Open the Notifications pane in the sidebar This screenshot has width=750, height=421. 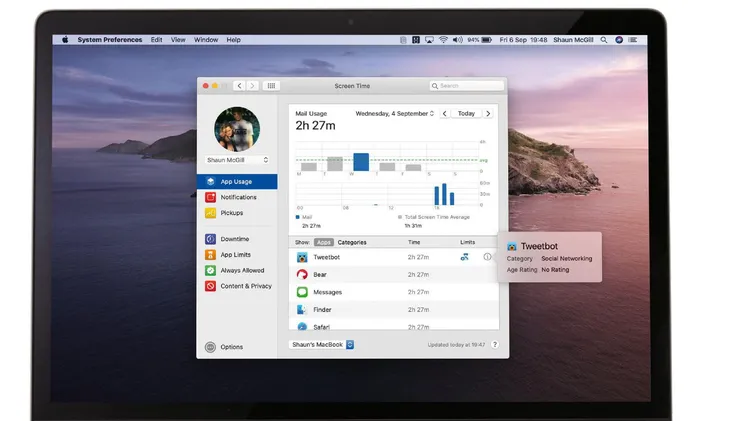[237, 197]
